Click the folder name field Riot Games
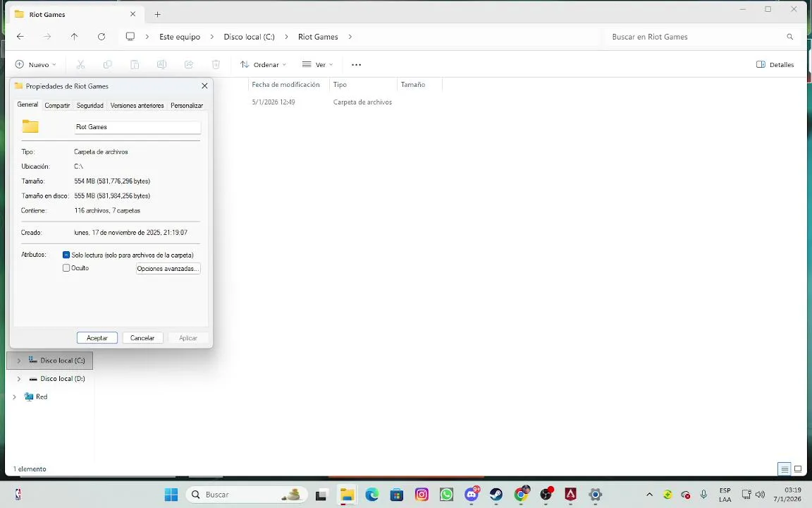 click(x=137, y=127)
